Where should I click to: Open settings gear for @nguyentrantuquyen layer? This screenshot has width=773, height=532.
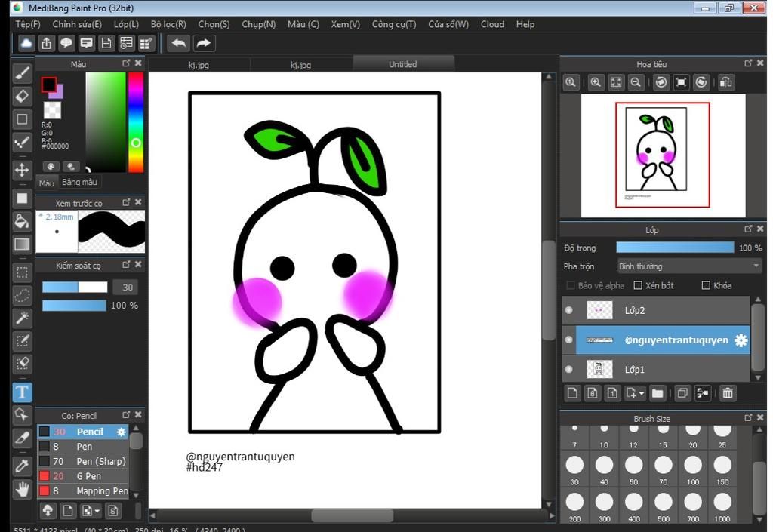[741, 340]
